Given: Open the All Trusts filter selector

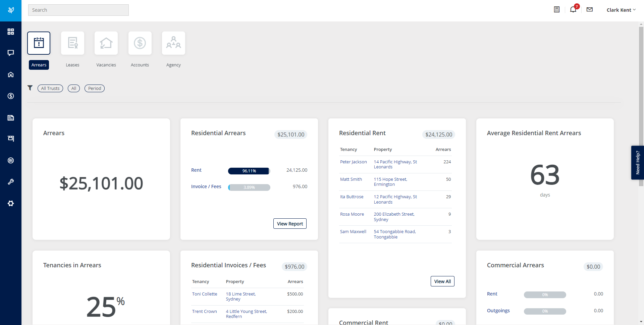Looking at the screenshot, I should tap(50, 88).
